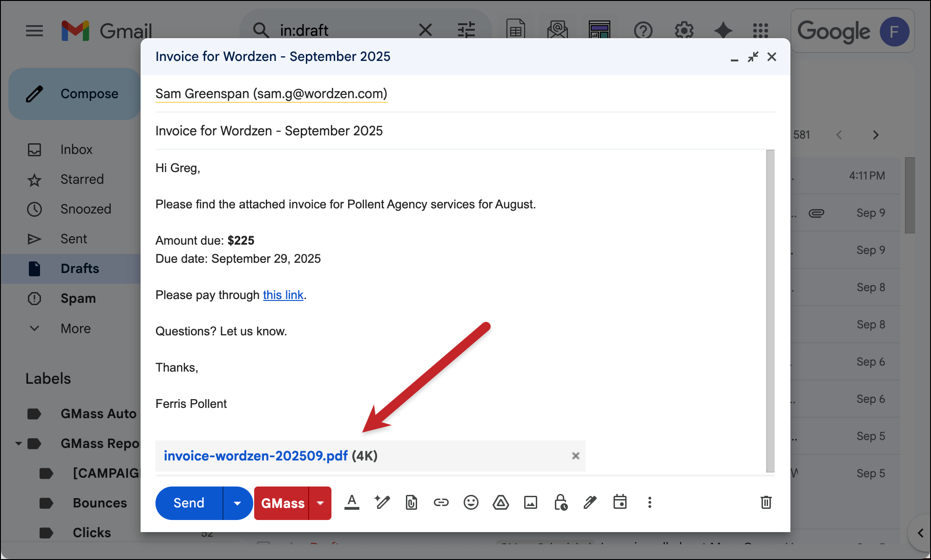This screenshot has width=931, height=560.
Task: Click the calendar scheduling icon in toolbar
Action: (620, 502)
